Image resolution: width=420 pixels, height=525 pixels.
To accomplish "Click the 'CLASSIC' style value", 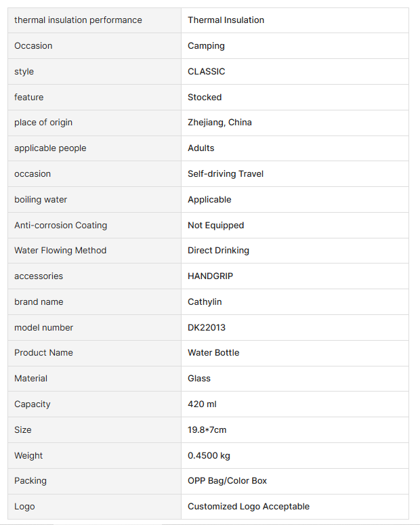I will [206, 72].
